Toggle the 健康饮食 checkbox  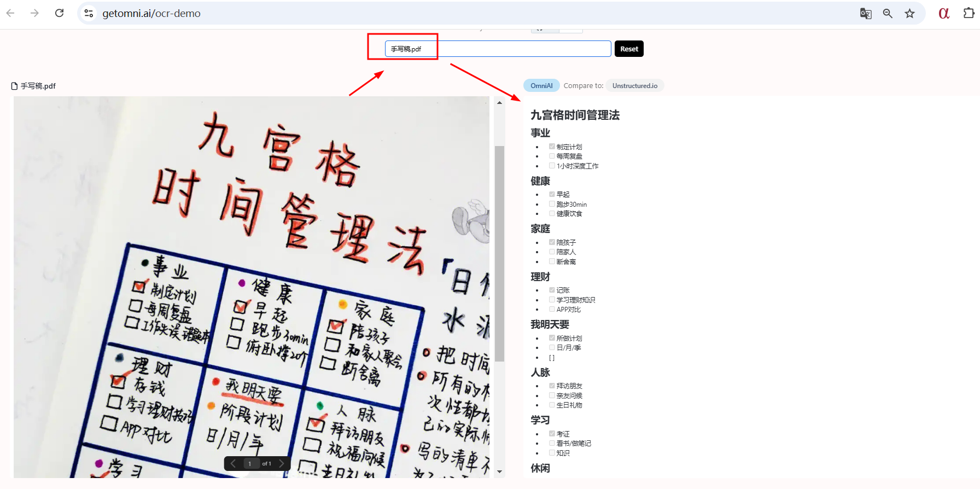point(552,213)
